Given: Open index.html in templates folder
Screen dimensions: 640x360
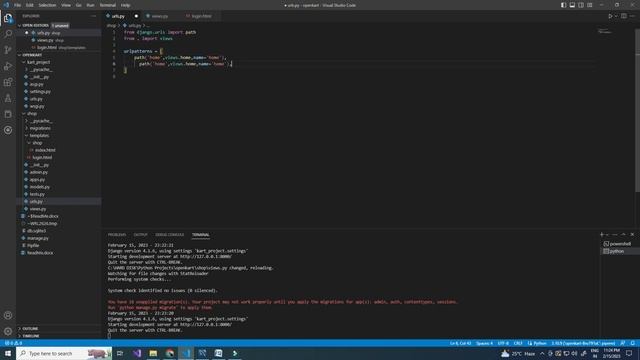Looking at the screenshot, I should click(45, 150).
